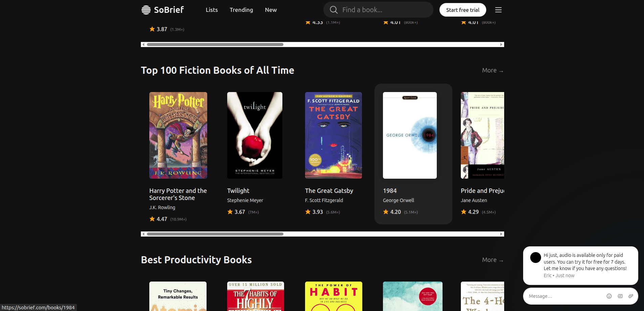Click the chat Message input field
The image size is (644, 311).
coord(565,296)
